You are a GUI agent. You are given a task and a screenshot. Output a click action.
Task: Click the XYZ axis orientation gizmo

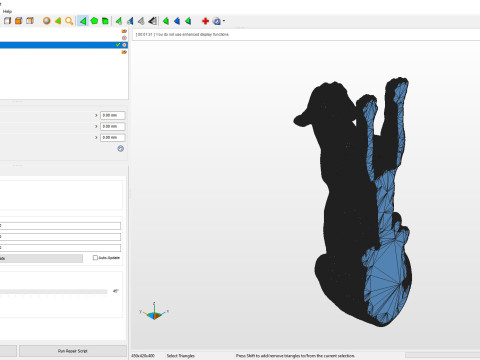coord(154,312)
